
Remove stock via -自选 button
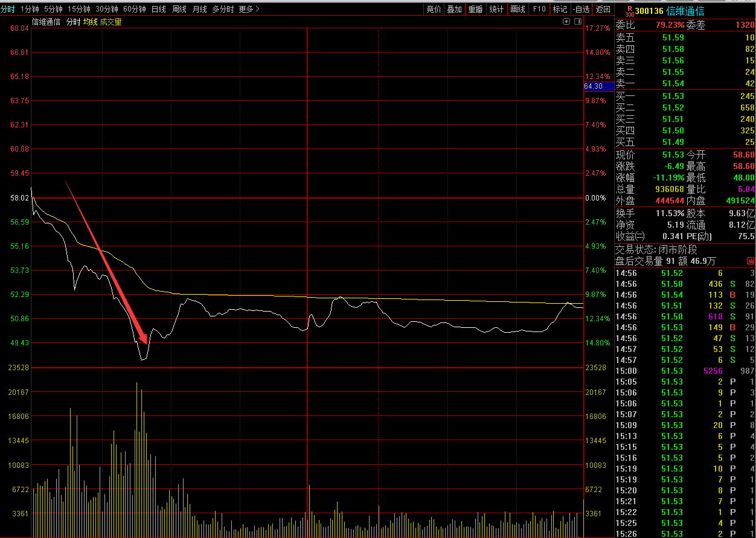(581, 9)
